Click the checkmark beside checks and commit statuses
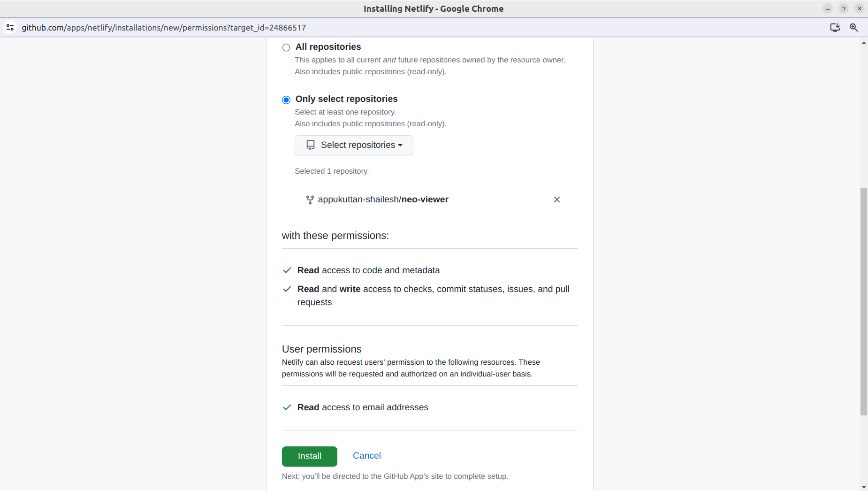This screenshot has height=491, width=868. tap(286, 289)
